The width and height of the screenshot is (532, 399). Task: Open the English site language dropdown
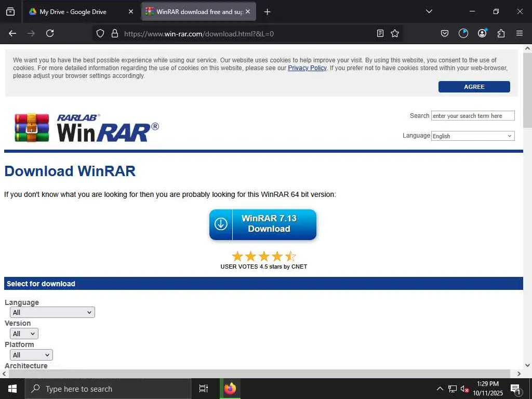473,136
